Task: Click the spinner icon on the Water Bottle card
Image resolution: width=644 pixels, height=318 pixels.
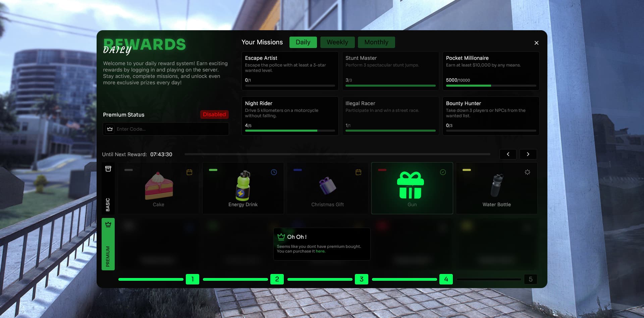Action: (x=528, y=172)
